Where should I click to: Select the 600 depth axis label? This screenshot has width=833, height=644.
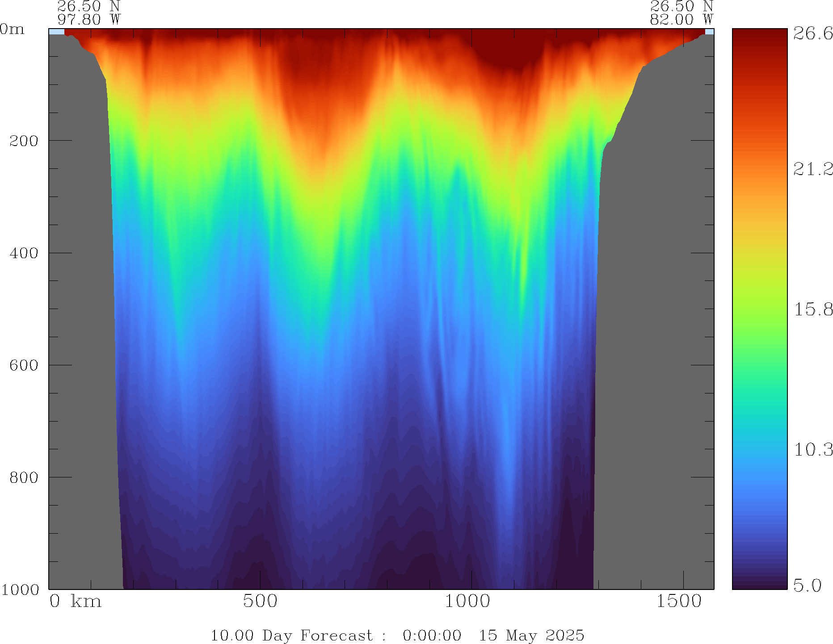pos(24,365)
